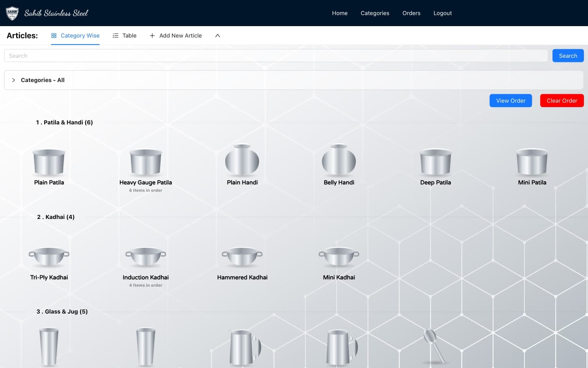Click the Hammered Kadhai label
Image resolution: width=588 pixels, height=368 pixels.
tap(242, 277)
